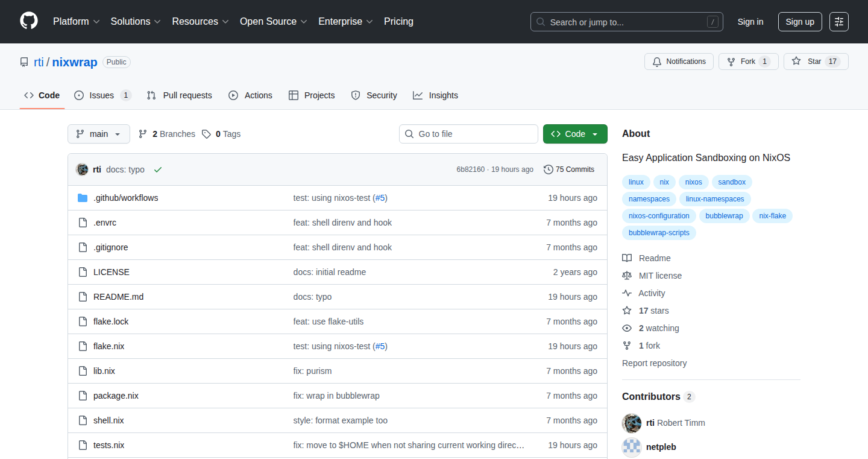Click the .envrc file icon
Image resolution: width=868 pixels, height=459 pixels.
click(83, 223)
